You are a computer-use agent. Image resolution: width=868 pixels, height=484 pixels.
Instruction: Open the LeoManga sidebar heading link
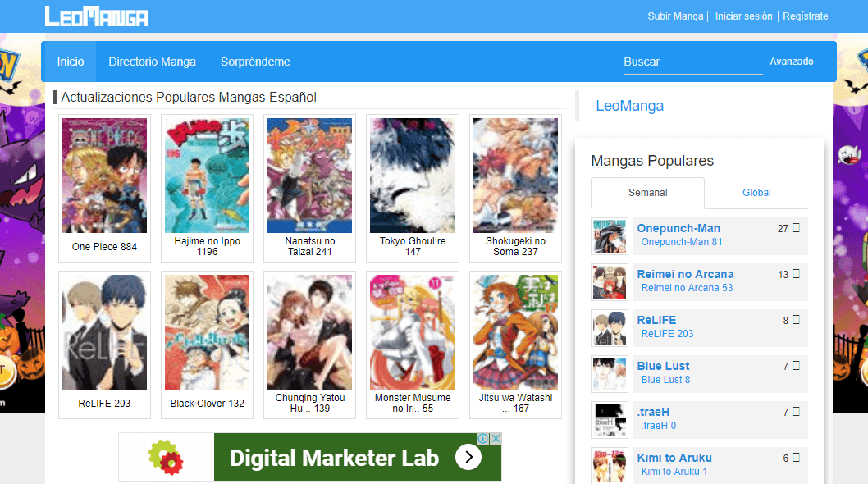(x=629, y=106)
